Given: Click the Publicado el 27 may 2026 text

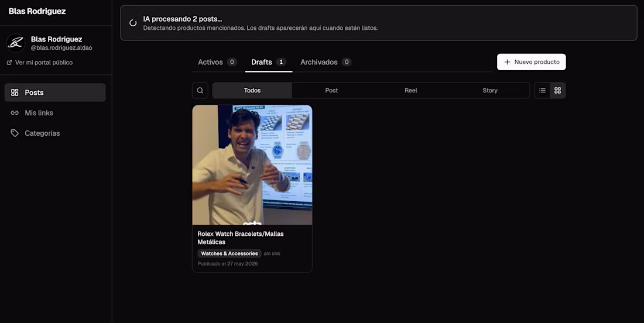Looking at the screenshot, I should point(228,263).
